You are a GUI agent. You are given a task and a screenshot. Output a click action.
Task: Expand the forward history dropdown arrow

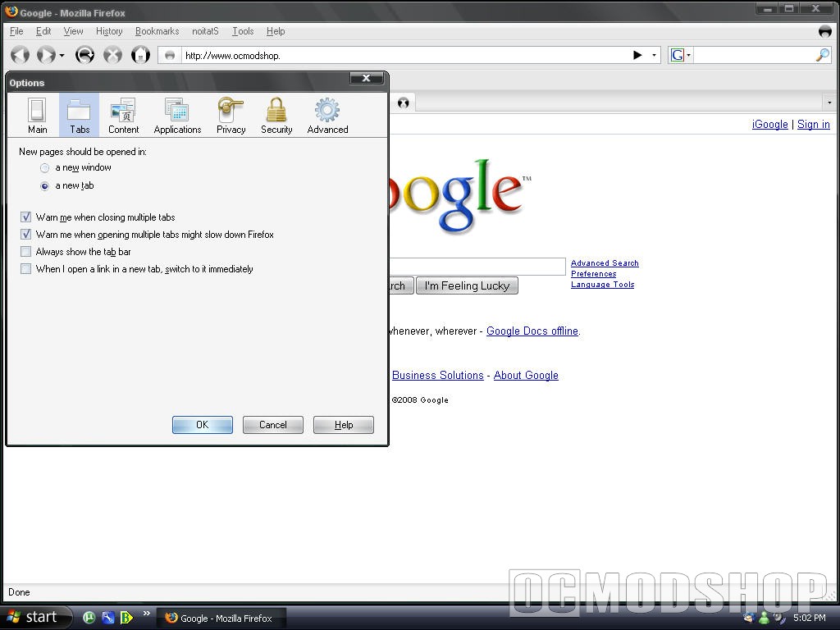click(x=62, y=55)
